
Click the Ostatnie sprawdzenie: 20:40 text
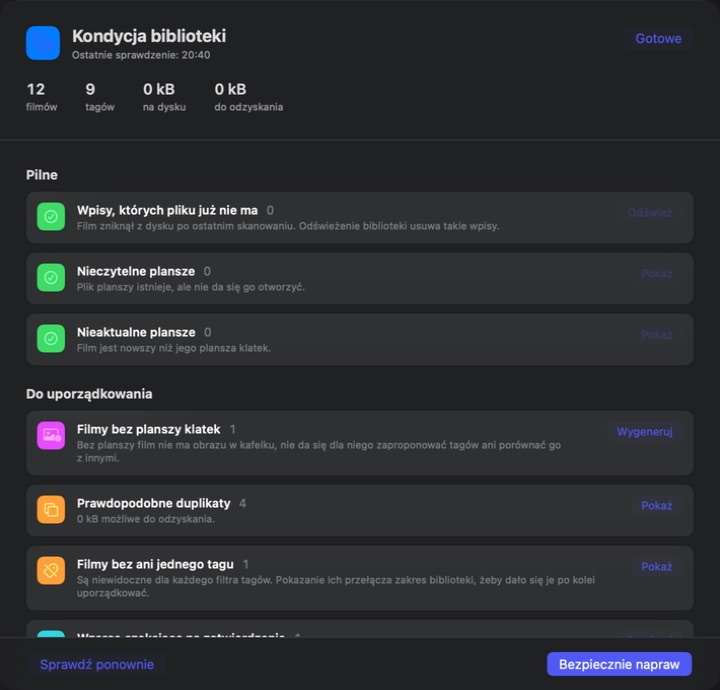pyautogui.click(x=141, y=55)
